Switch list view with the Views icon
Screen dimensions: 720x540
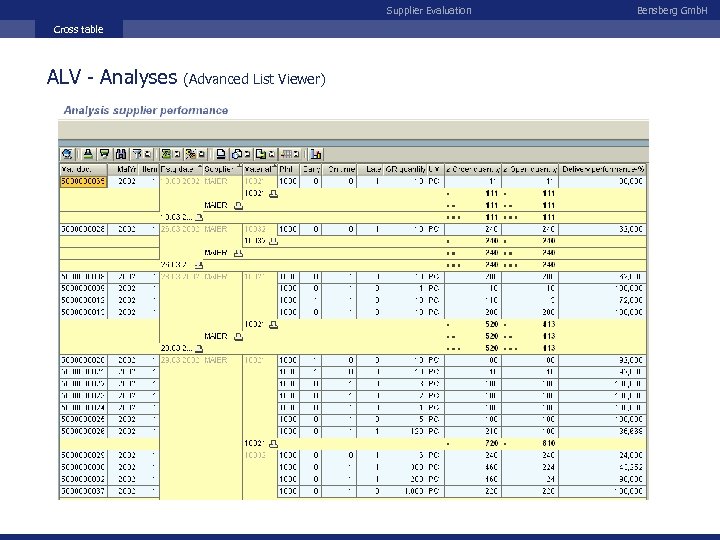coord(237,154)
